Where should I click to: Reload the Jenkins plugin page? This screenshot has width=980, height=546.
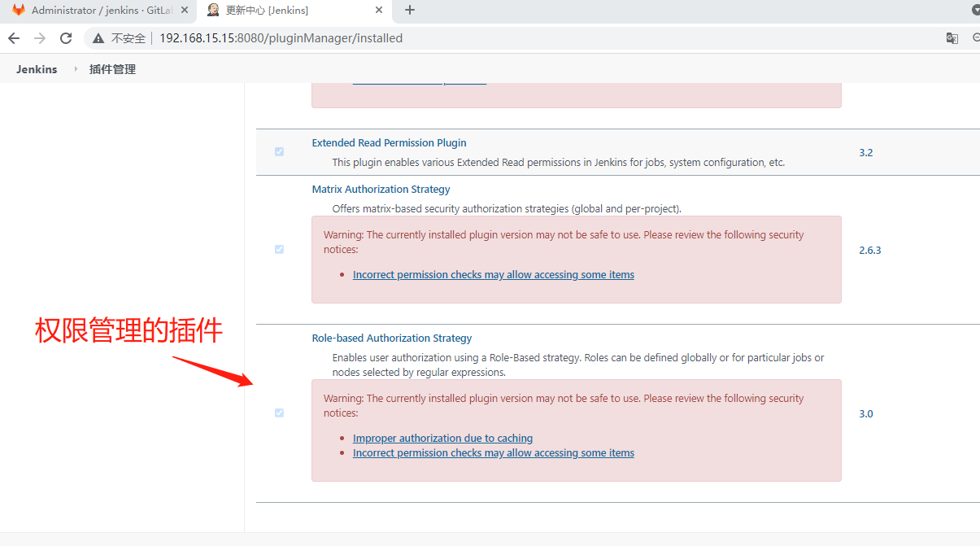(x=66, y=38)
